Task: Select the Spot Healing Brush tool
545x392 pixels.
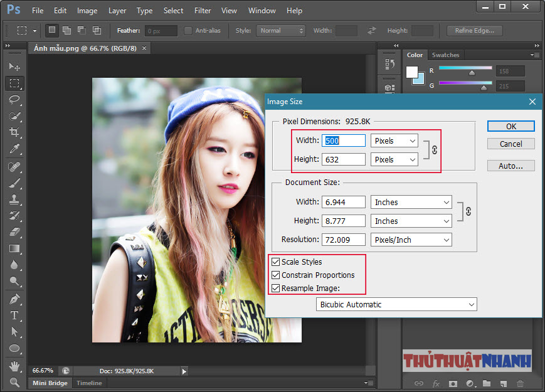Action: [14, 167]
